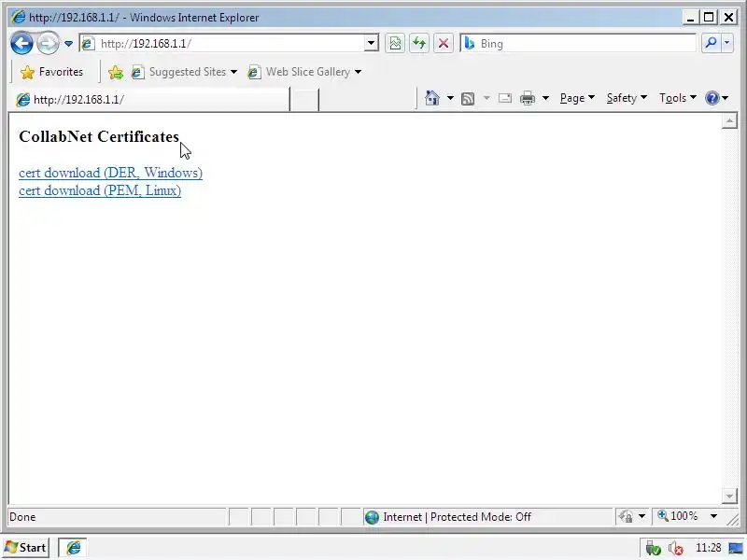Open the search provider dropdown arrow
Viewport: 747px width, 560px height.
[727, 44]
